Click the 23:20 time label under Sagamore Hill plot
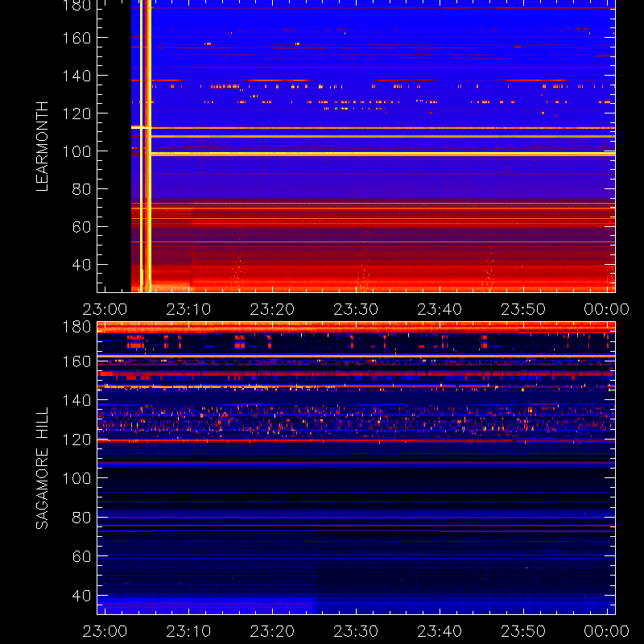644x644 pixels. click(272, 631)
